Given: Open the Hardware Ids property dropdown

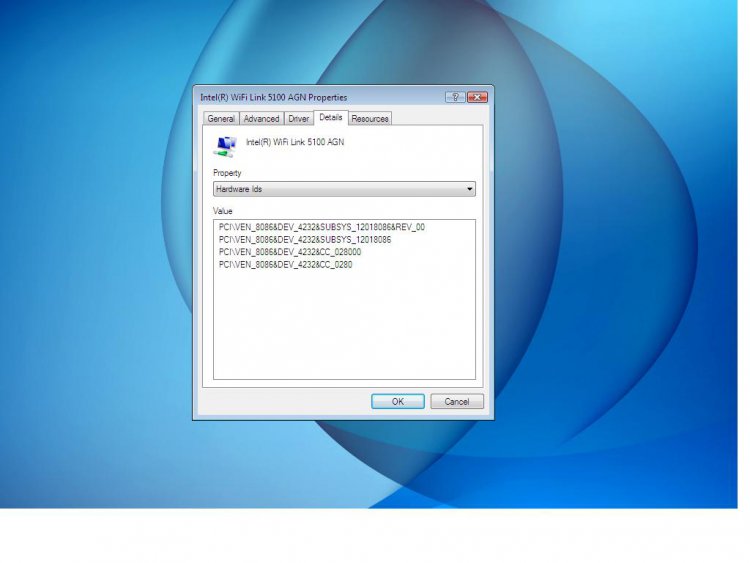Looking at the screenshot, I should (344, 189).
